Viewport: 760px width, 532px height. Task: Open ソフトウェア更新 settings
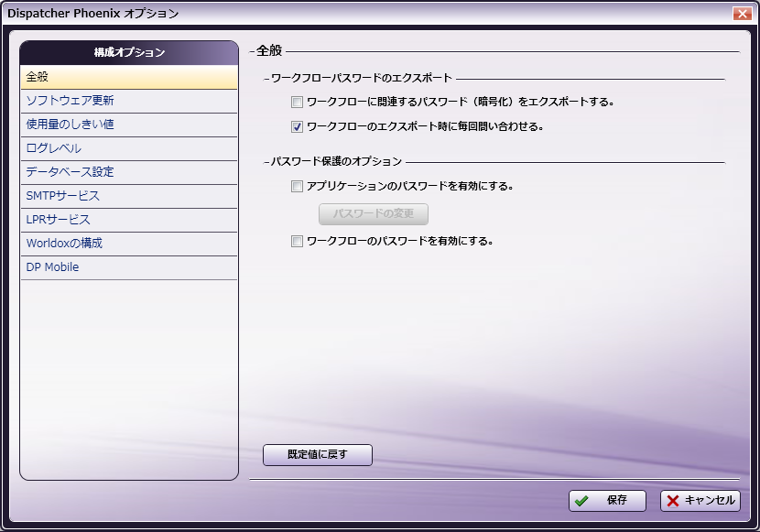[x=129, y=101]
